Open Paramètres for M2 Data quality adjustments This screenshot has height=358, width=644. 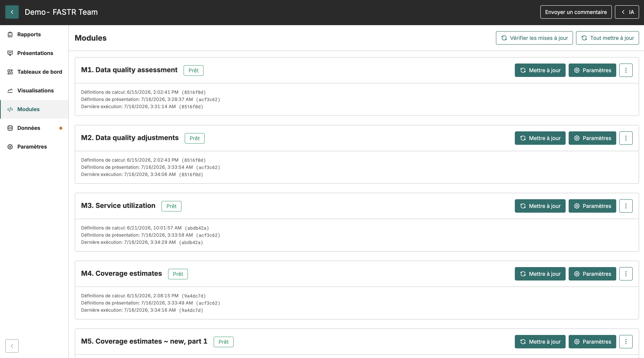tap(592, 138)
